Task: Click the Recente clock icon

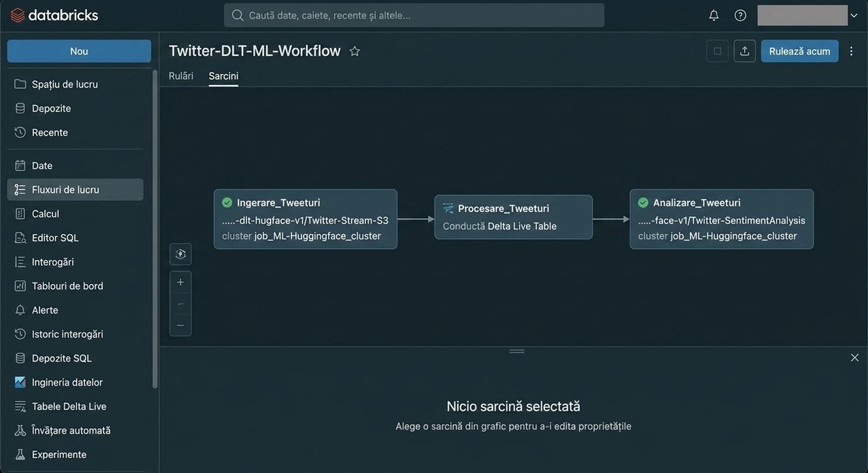Action: 20,132
